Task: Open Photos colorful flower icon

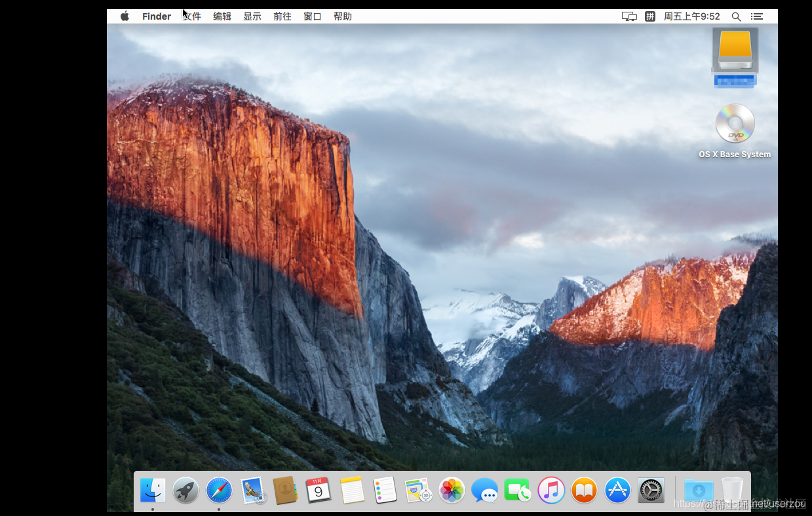Action: point(452,490)
